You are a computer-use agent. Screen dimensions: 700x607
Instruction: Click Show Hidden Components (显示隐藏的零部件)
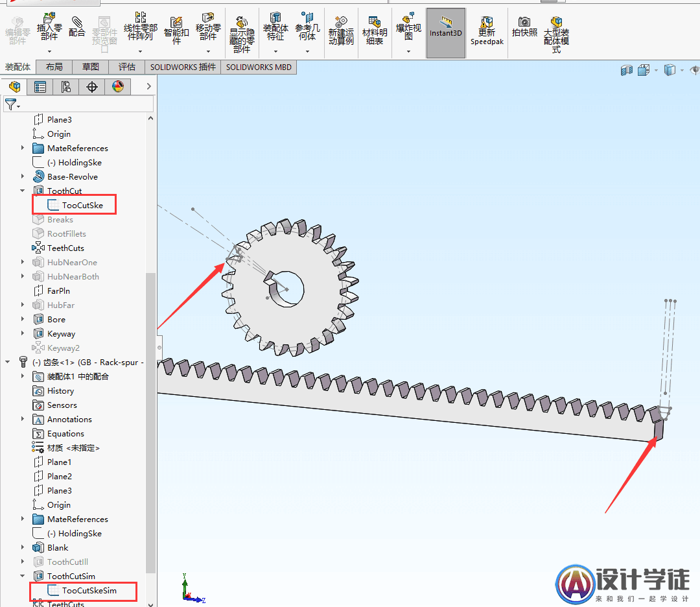click(x=242, y=34)
